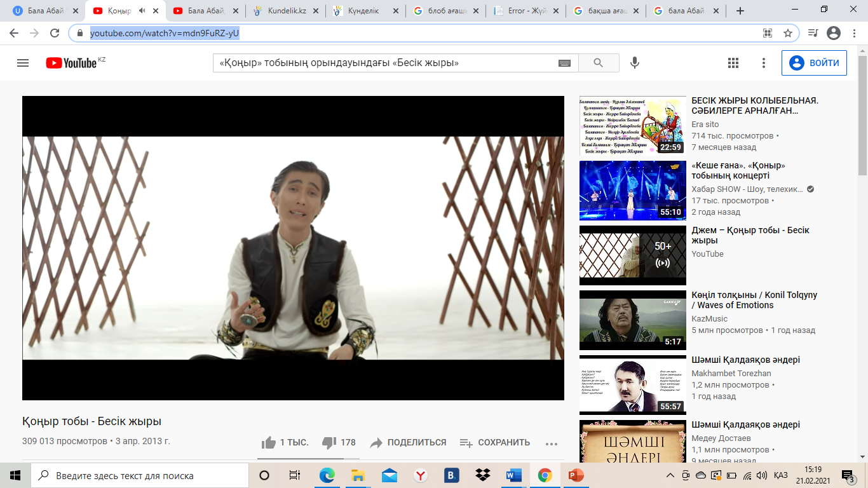
Task: Open a new Chrome tab
Action: [740, 11]
